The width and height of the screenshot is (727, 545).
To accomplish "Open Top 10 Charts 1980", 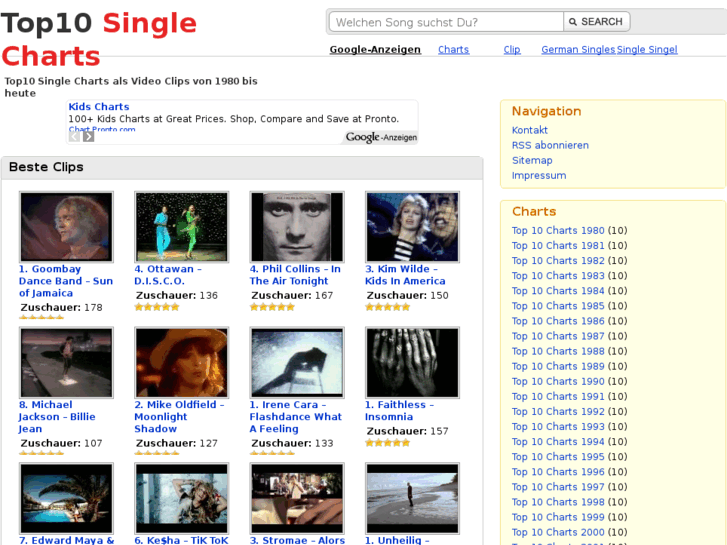I will tap(558, 231).
